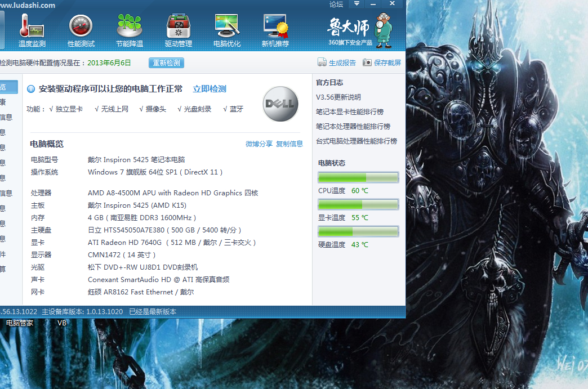Screen dimensions: 588x389
Task: Click the 日立 HTS545050A7E380 hard disk entry
Action: coord(164,230)
